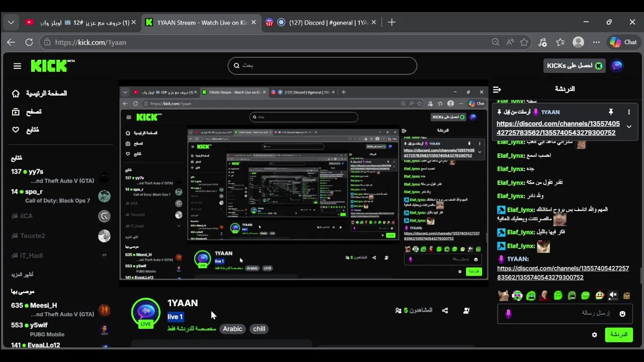Go back with the browser back arrow
The image size is (644, 362).
point(11,42)
